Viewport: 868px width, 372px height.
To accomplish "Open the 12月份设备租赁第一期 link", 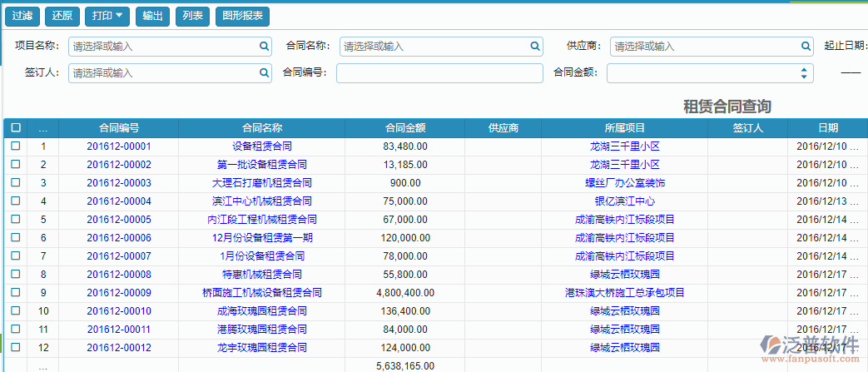I will point(262,238).
